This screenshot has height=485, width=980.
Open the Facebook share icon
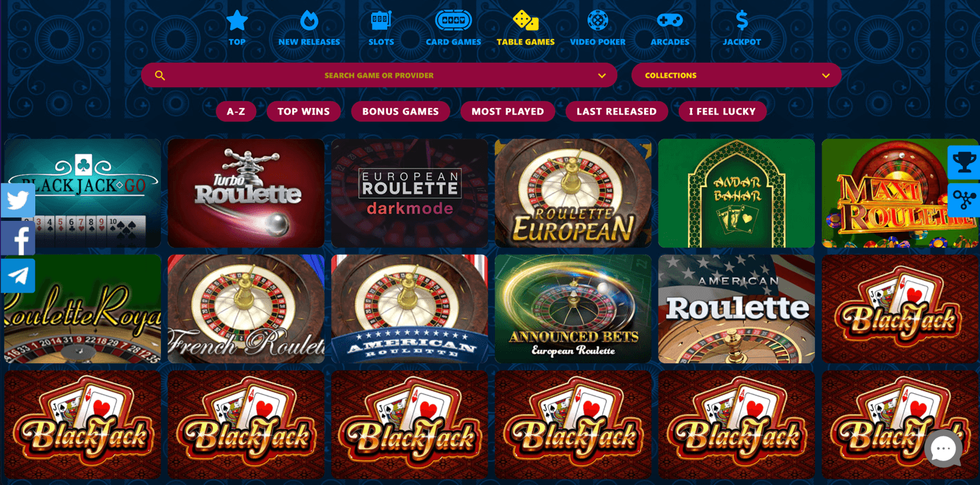point(18,238)
